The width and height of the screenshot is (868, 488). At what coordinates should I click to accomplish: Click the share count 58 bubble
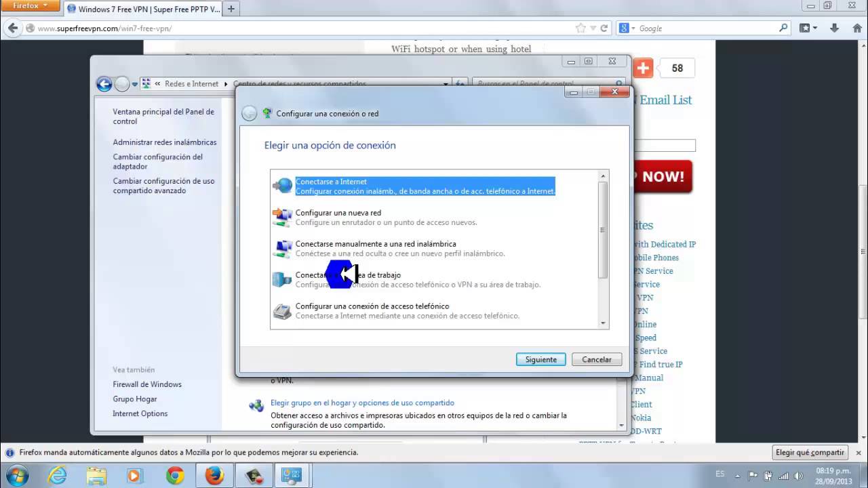tap(677, 68)
